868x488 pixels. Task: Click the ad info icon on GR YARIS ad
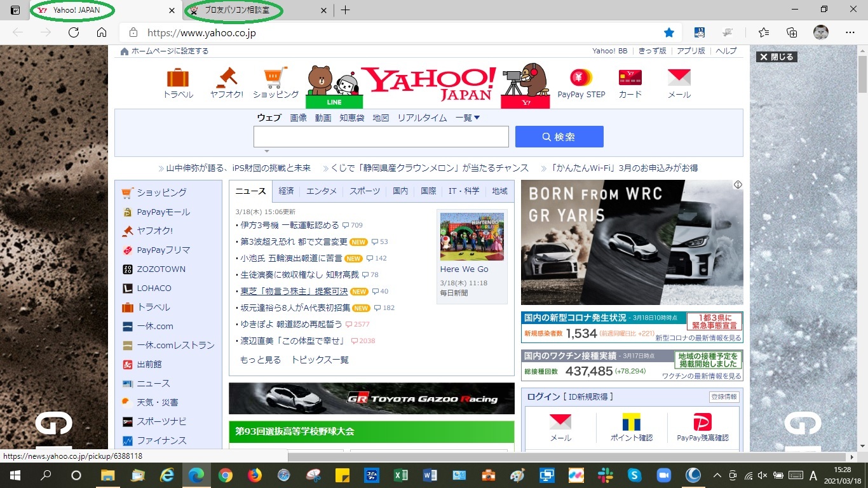coord(738,185)
